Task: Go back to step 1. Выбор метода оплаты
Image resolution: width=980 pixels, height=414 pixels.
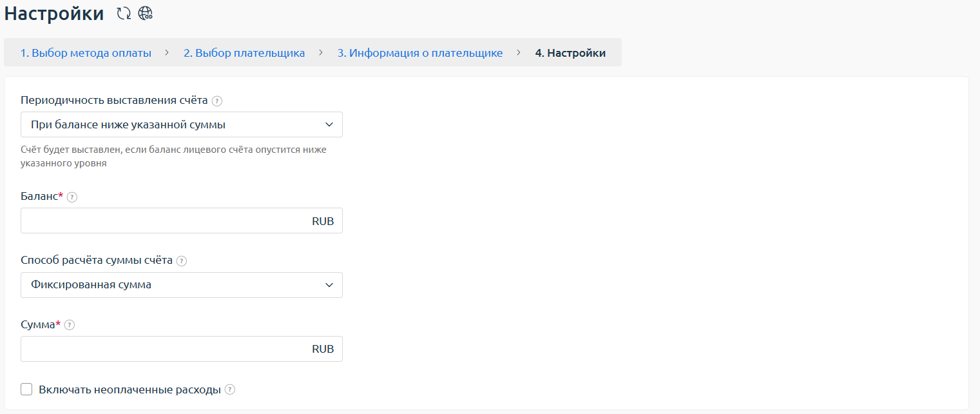Action: 86,53
